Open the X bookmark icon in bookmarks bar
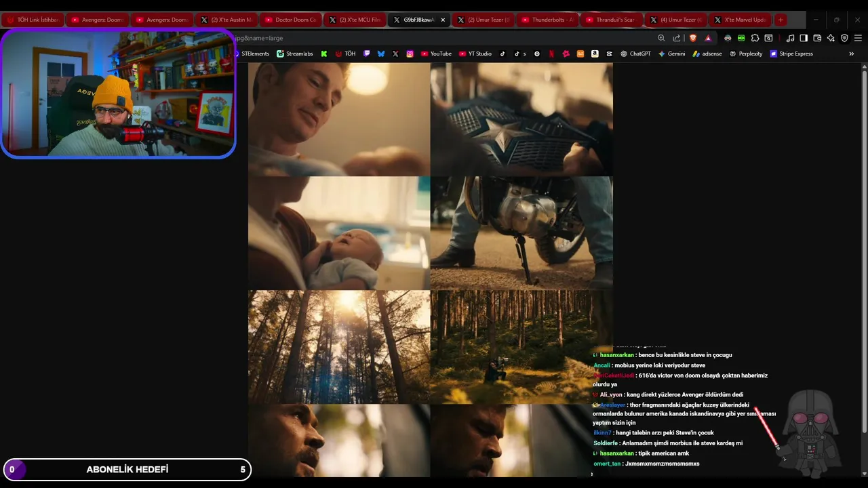The width and height of the screenshot is (868, 488). click(395, 54)
